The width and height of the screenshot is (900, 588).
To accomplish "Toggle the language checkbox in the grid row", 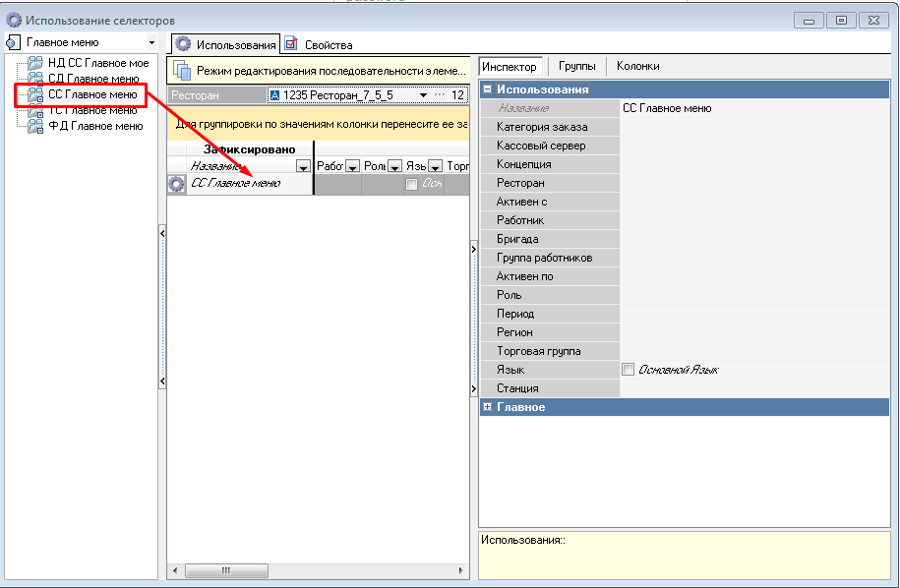I will (411, 184).
